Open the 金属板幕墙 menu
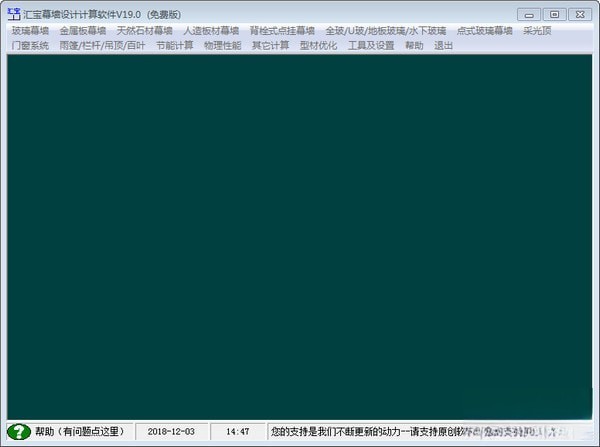The image size is (600, 447). [83, 31]
